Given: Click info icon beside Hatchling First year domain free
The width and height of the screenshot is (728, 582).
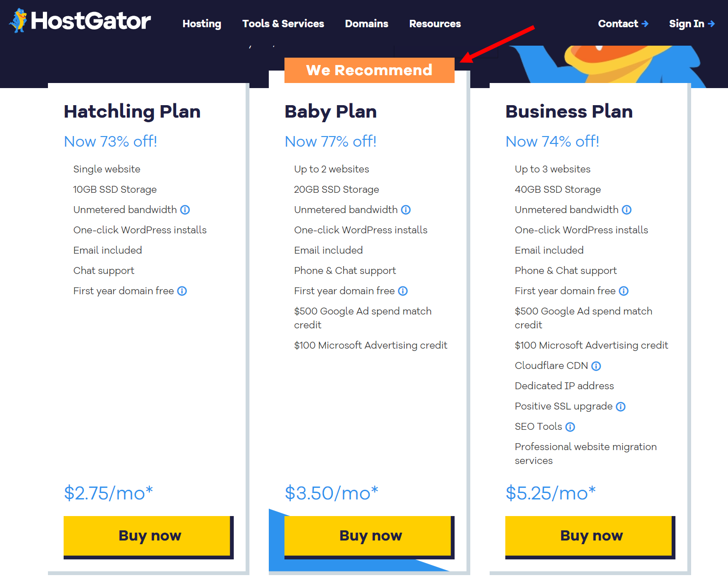Looking at the screenshot, I should 182,291.
